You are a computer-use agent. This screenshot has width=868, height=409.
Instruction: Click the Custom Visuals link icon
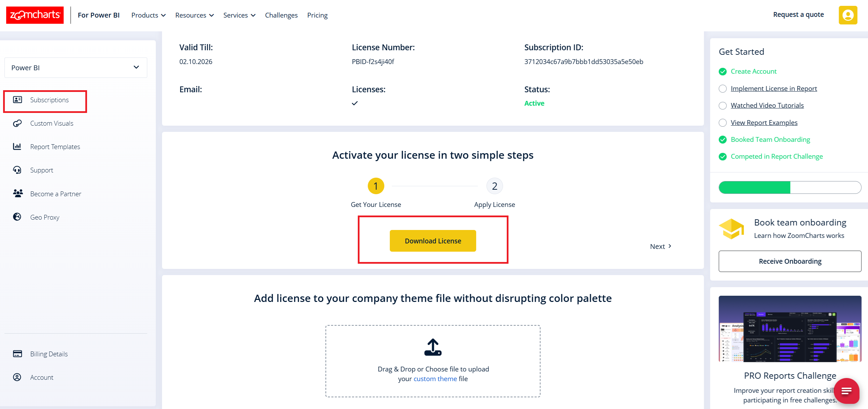pyautogui.click(x=18, y=123)
